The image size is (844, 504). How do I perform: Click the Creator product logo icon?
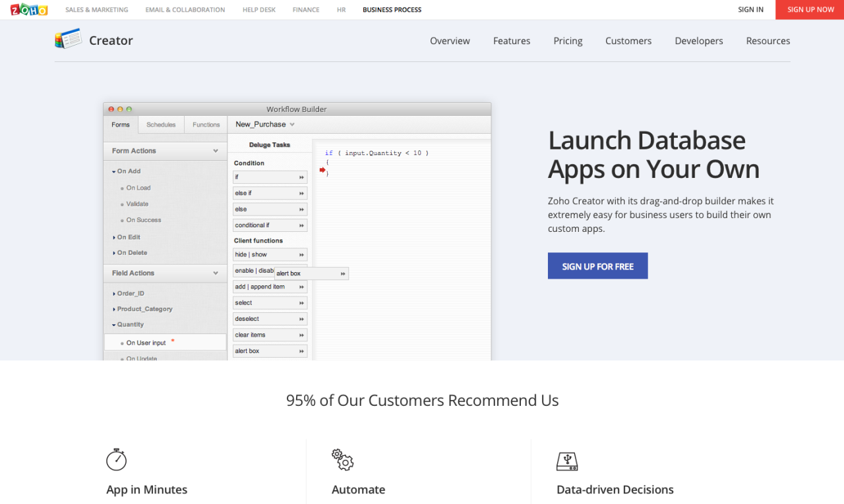(x=68, y=39)
